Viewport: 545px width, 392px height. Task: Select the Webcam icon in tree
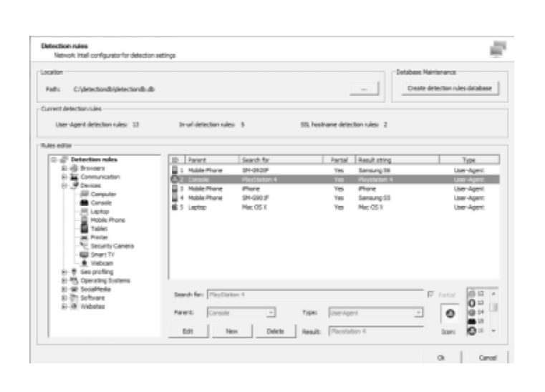point(84,263)
